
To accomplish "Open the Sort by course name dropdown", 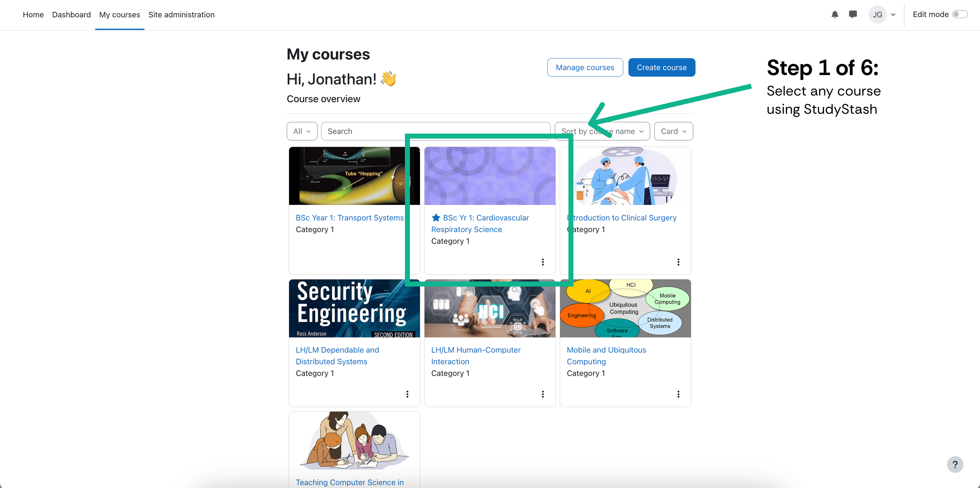I will (602, 131).
